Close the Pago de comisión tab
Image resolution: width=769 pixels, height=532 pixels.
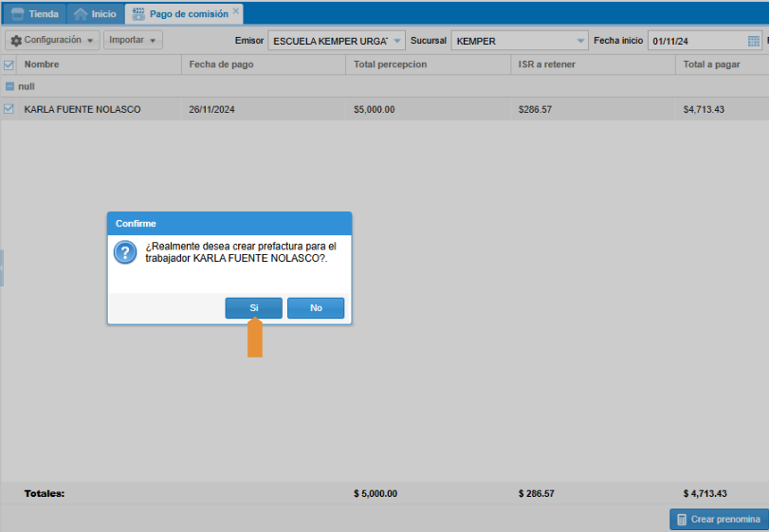[236, 11]
